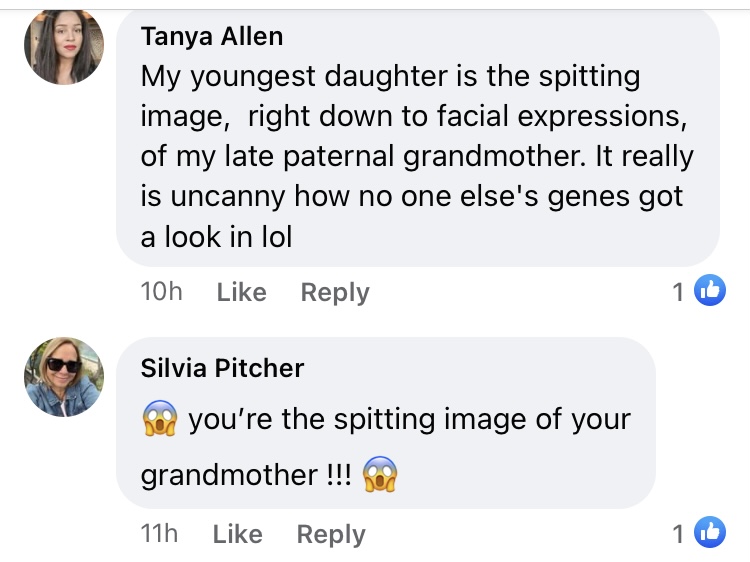The height and width of the screenshot is (562, 750).
Task: Reply to Silvia Pitcher's comment
Action: pyautogui.click(x=331, y=535)
